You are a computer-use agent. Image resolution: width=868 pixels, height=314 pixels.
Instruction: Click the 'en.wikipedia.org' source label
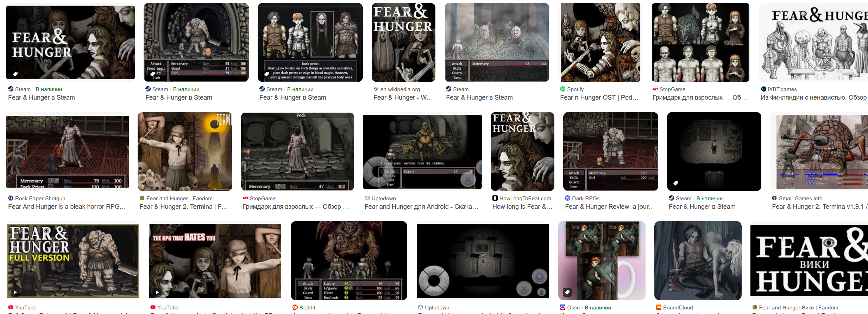click(400, 89)
